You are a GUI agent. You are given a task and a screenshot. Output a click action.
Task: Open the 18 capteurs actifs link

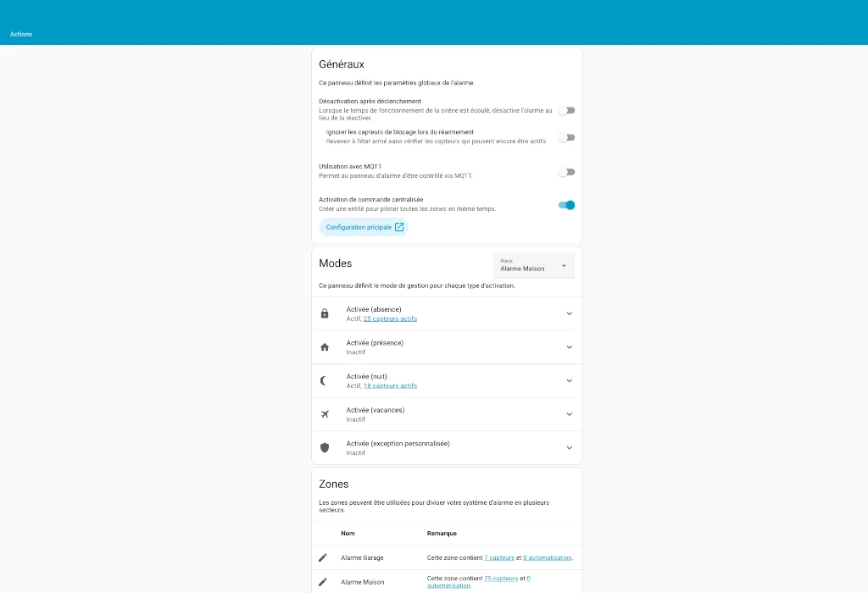click(x=390, y=386)
